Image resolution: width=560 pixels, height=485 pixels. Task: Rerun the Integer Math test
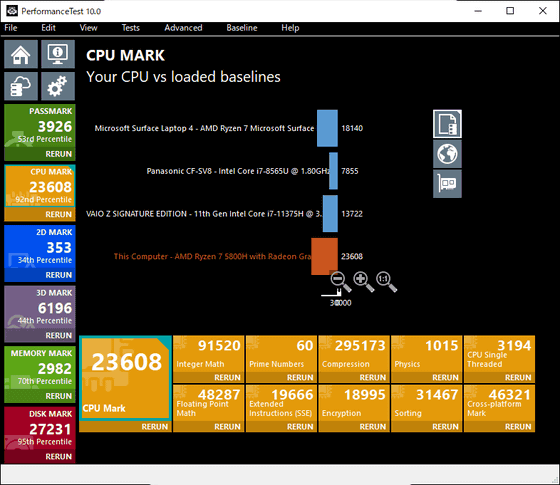tap(209, 378)
